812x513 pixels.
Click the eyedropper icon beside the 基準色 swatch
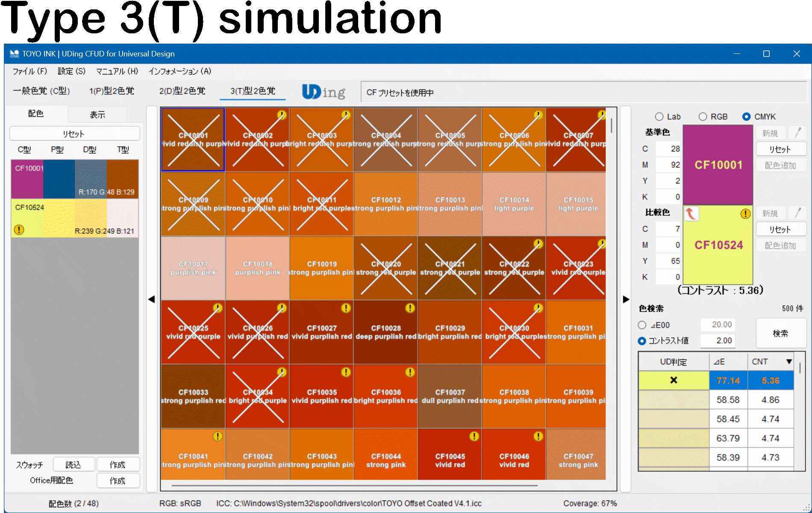pos(797,133)
